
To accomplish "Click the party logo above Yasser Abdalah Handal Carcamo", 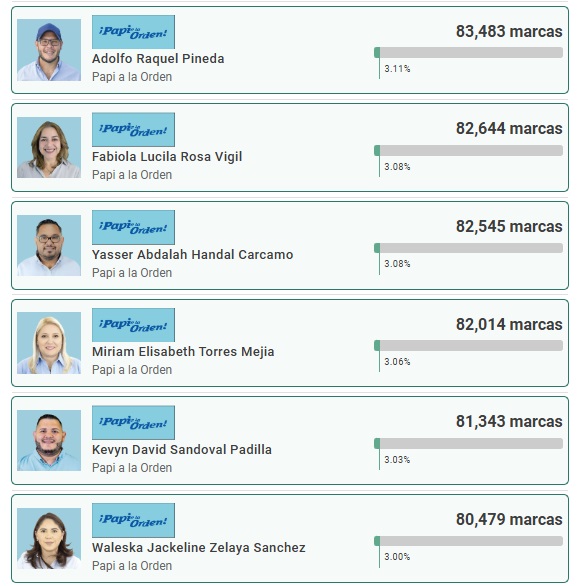I will coord(133,227).
